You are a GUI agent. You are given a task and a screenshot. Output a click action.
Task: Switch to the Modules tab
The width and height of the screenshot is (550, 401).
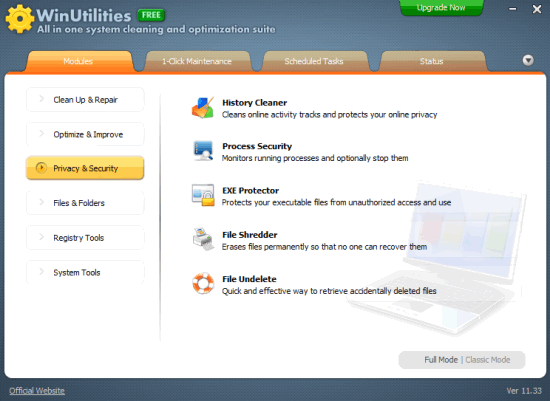click(80, 61)
